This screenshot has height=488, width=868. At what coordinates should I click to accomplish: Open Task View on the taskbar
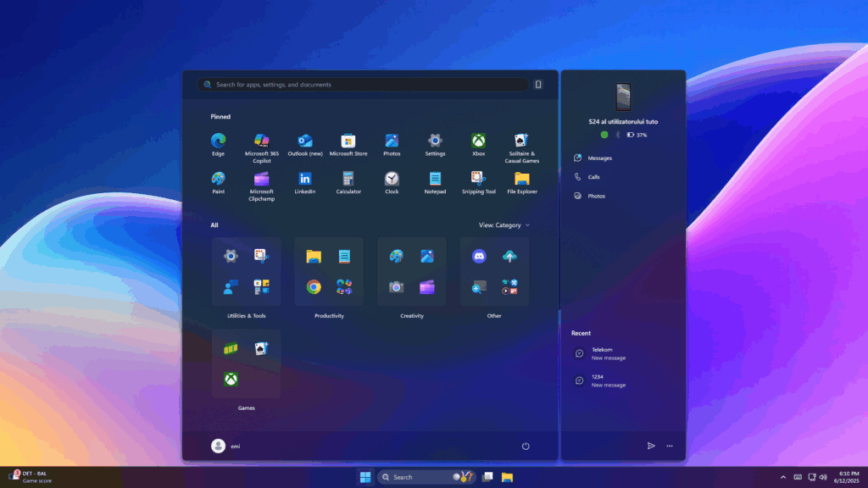click(487, 477)
